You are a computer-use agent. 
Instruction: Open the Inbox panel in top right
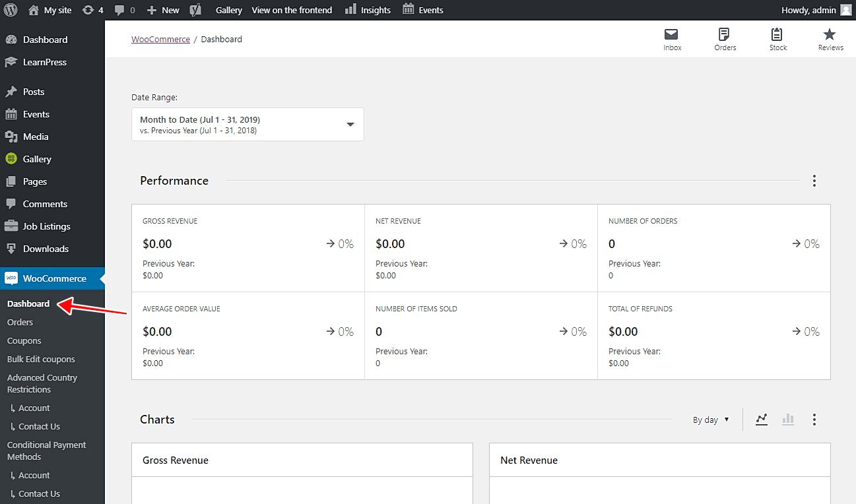point(672,38)
